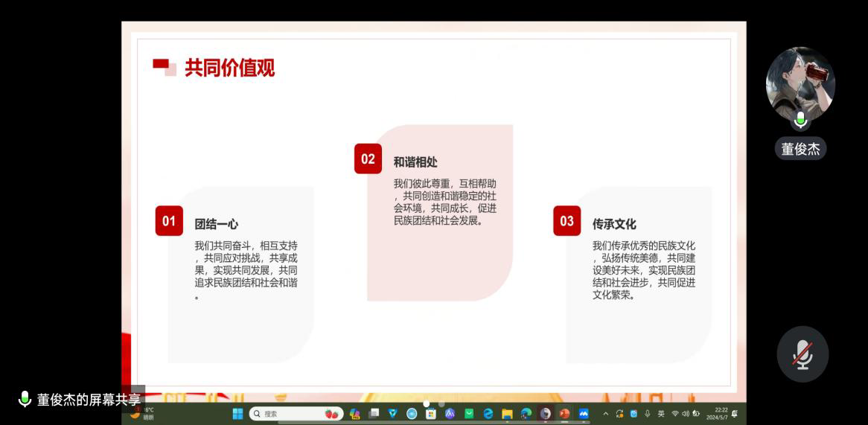868x425 pixels.
Task: Open the weather widget showing 晴朗
Action: (143, 414)
